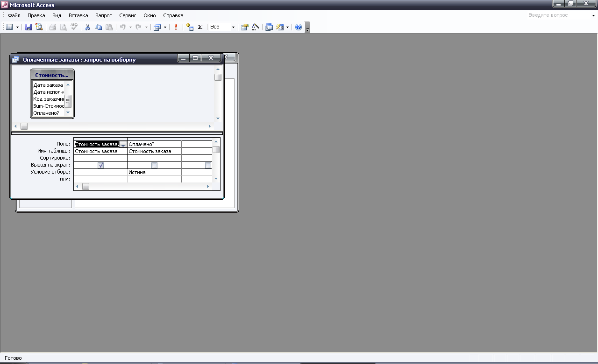Click the Microsoft Access key title icon
598x364 pixels.
pos(5,5)
